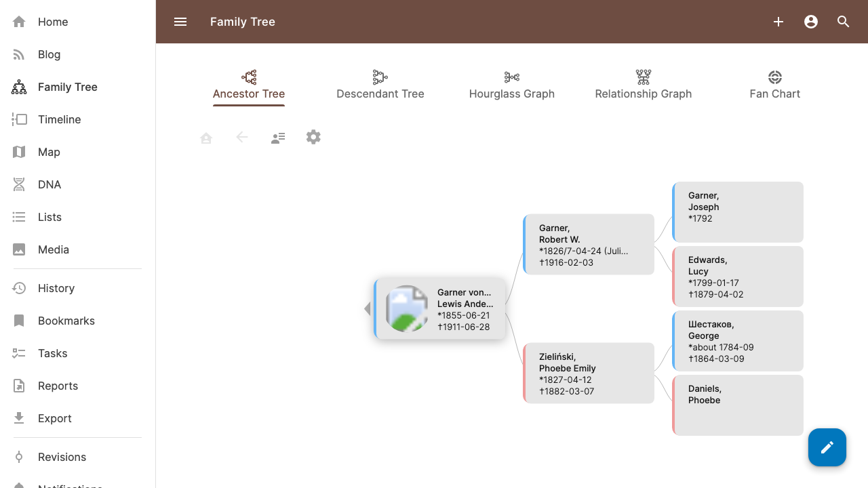The height and width of the screenshot is (488, 868).
Task: Switch to Fan Chart tab
Action: (x=775, y=85)
